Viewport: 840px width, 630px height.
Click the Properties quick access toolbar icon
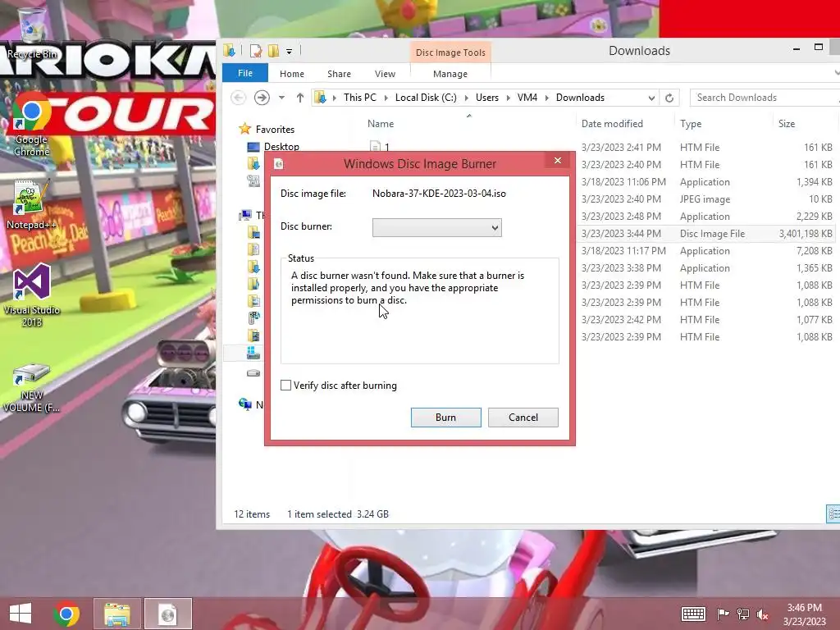(256, 51)
